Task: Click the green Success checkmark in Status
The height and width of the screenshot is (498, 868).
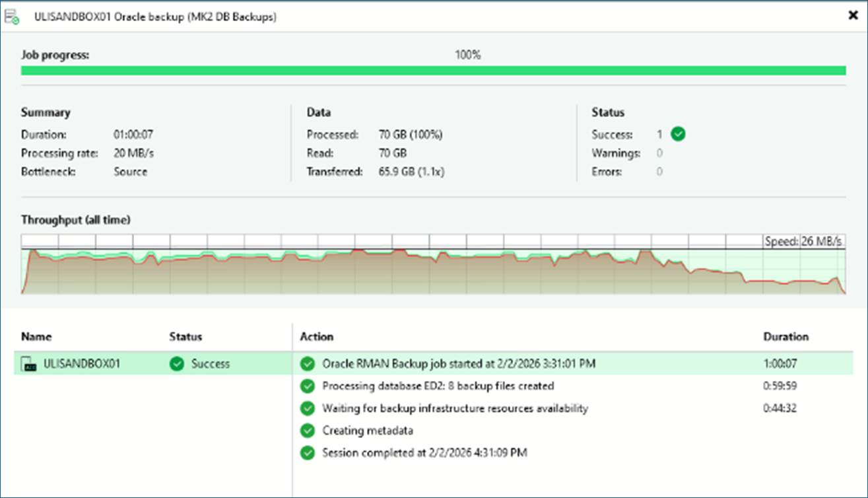Action: coord(678,134)
